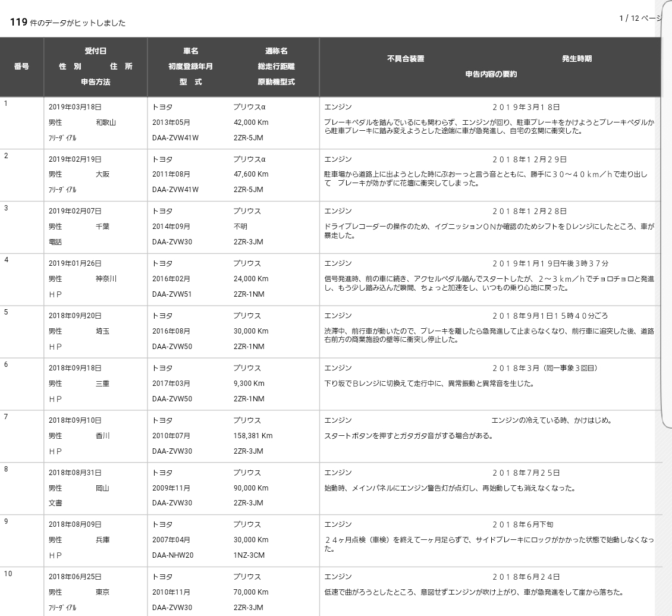Image resolution: width=672 pixels, height=616 pixels.
Task: Click the date '2019年01月26日' in row 4
Action: 75,263
